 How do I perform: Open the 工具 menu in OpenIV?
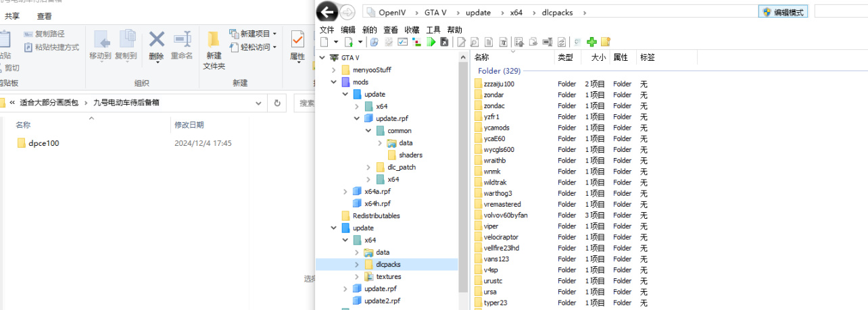(x=433, y=30)
